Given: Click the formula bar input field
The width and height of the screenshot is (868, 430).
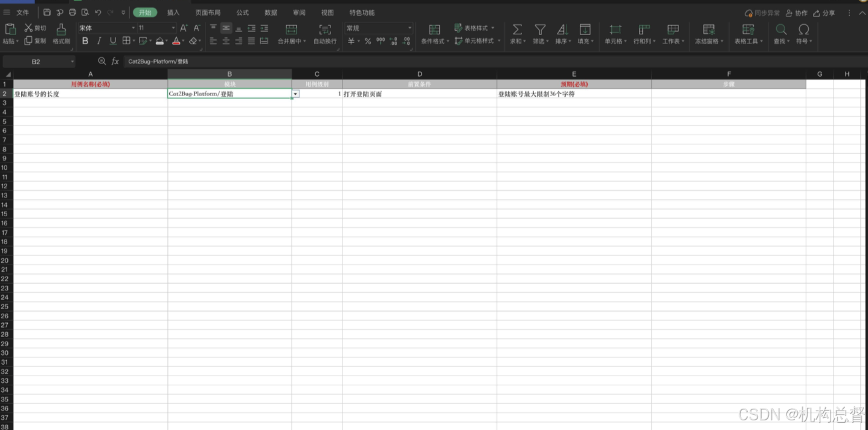Looking at the screenshot, I should pyautogui.click(x=495, y=62).
